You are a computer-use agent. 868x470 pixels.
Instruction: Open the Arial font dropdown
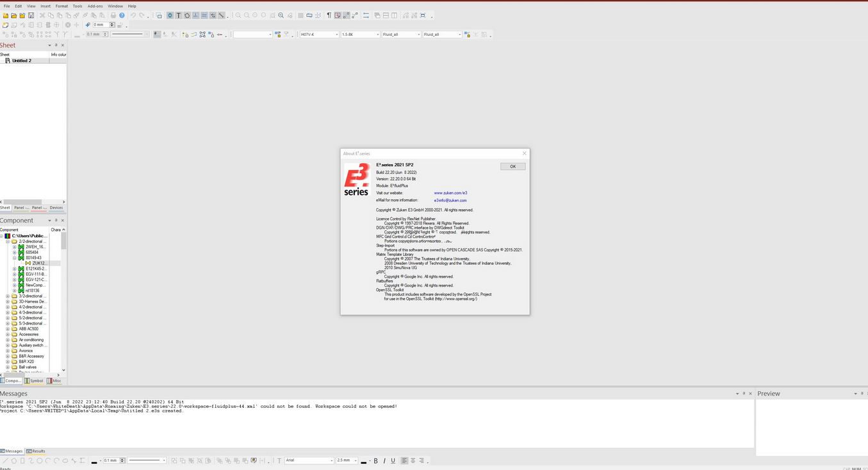click(331, 460)
